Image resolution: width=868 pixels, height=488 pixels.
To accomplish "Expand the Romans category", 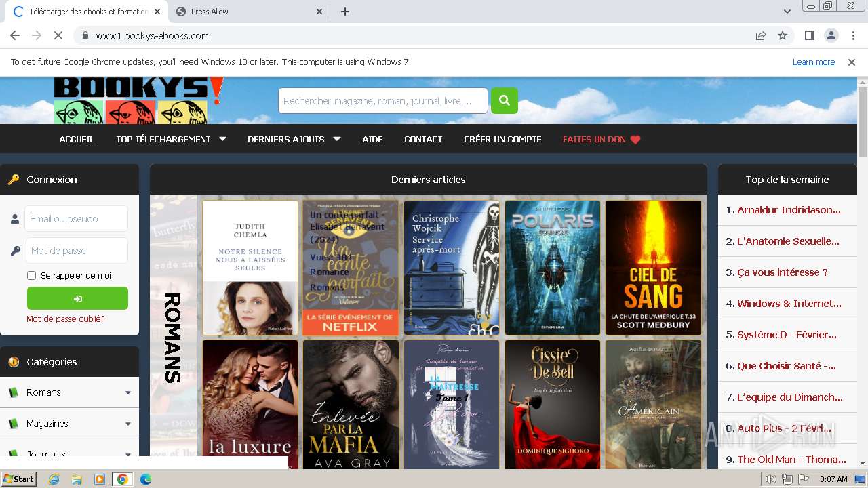I will point(69,392).
